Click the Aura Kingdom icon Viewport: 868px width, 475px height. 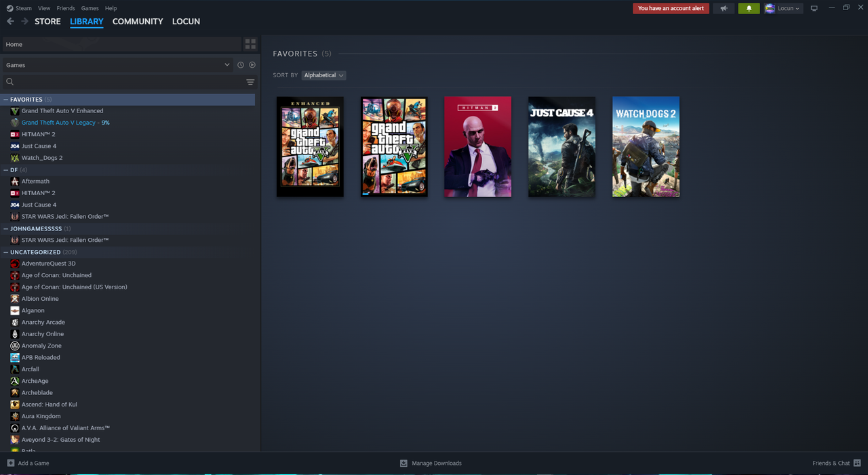pyautogui.click(x=15, y=416)
